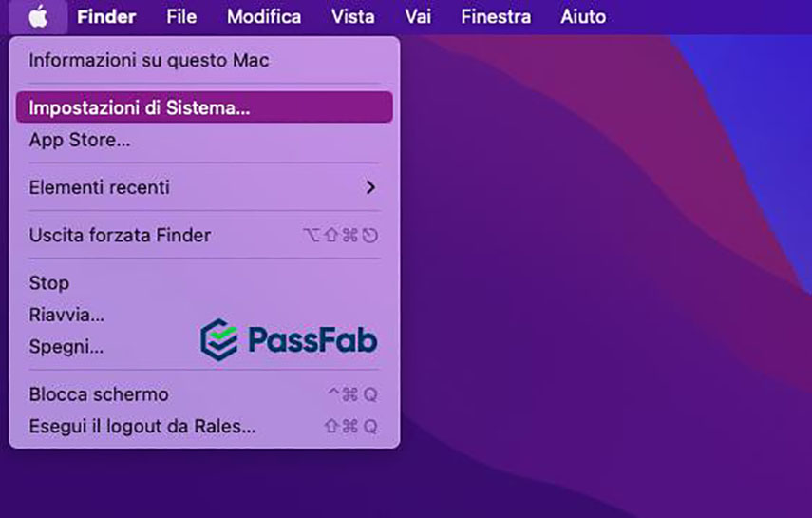Launch App Store from Apple menu
Screen dimensions: 812x518
(80, 140)
